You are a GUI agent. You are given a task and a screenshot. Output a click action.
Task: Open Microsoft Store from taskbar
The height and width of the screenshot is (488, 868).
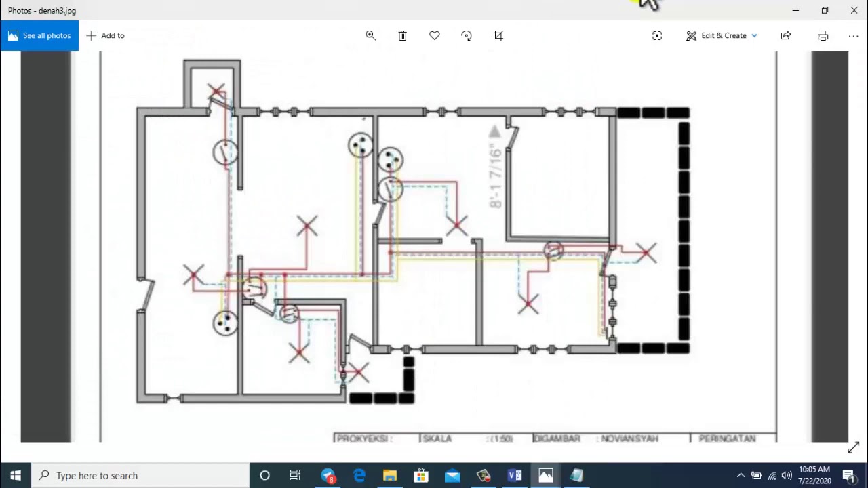coord(421,475)
